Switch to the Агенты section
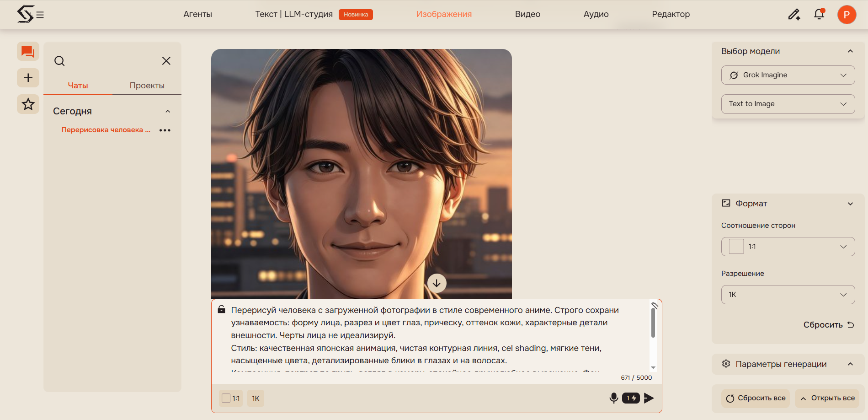The height and width of the screenshot is (420, 868). [x=197, y=14]
